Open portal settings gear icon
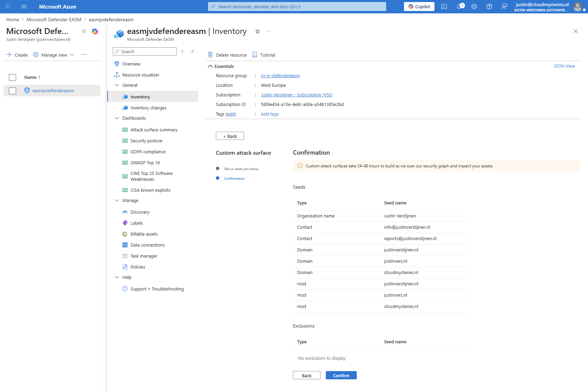This screenshot has height=392, width=588. pos(474,7)
